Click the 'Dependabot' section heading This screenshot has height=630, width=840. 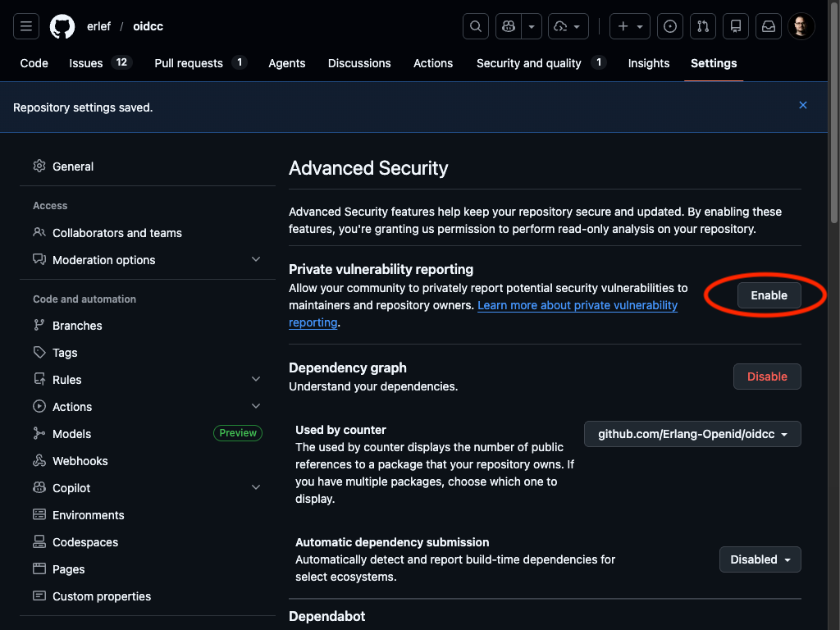(326, 616)
